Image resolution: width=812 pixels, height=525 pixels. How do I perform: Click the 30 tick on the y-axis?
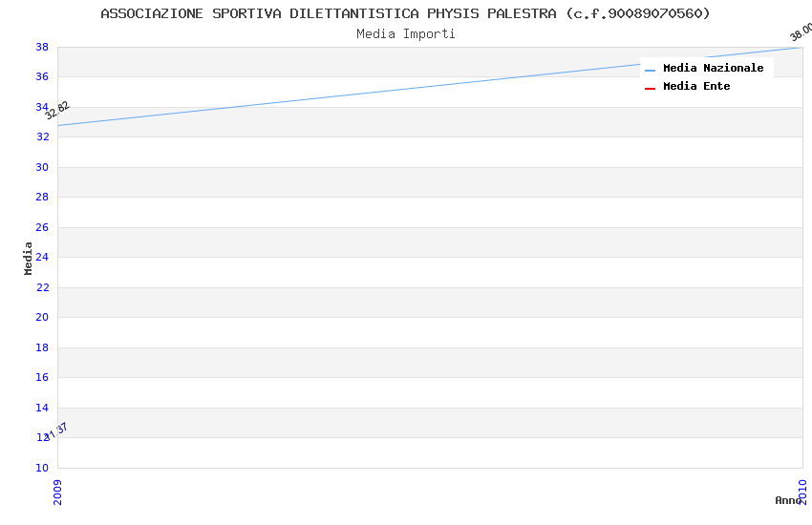(42, 167)
